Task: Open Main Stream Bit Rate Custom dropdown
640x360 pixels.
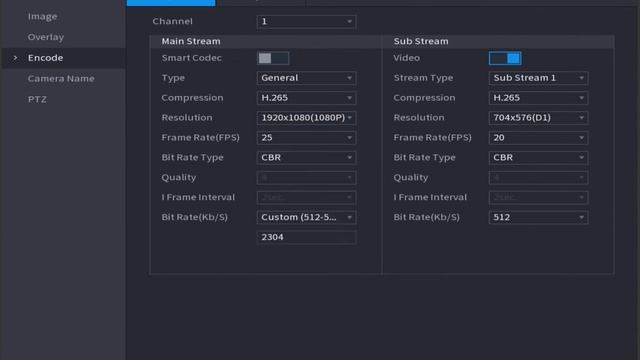Action: [x=306, y=218]
